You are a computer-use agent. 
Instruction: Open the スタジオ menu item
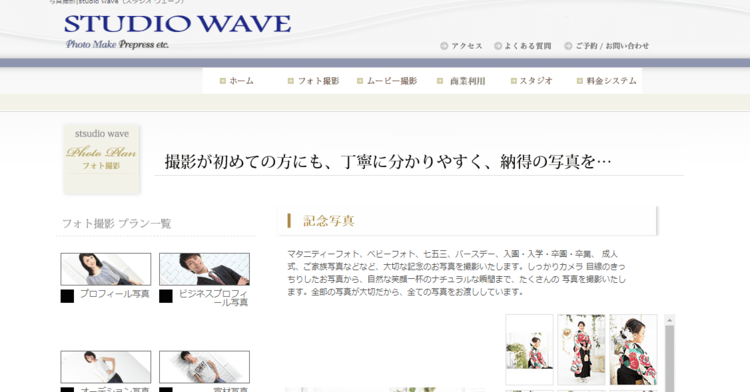(536, 81)
